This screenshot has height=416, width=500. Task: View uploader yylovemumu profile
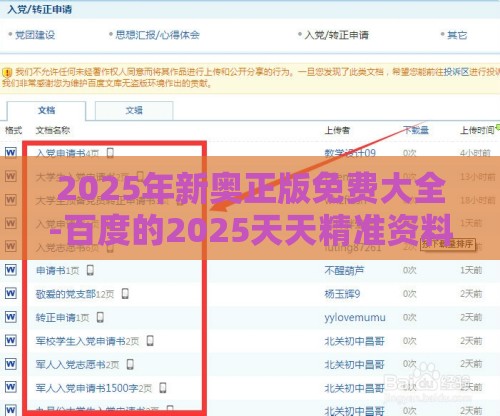point(355,317)
